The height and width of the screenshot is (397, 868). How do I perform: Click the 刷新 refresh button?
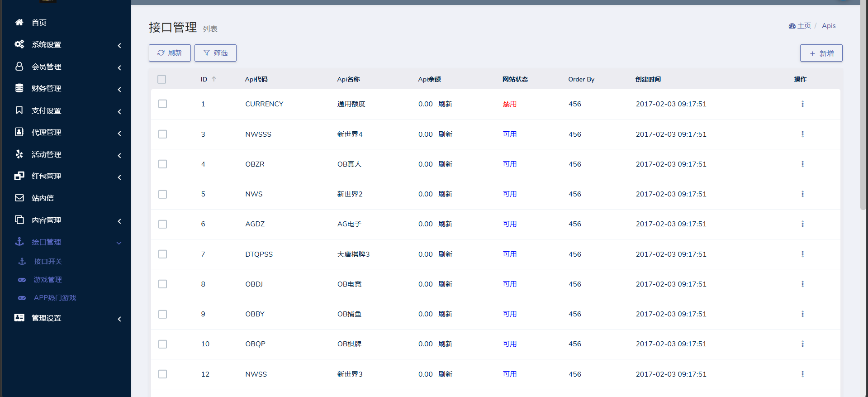pos(170,53)
